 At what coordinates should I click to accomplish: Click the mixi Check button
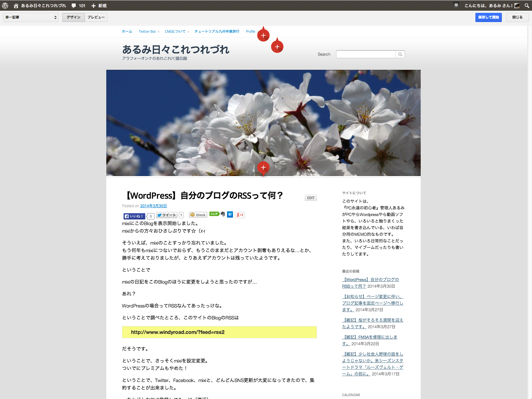(198, 215)
